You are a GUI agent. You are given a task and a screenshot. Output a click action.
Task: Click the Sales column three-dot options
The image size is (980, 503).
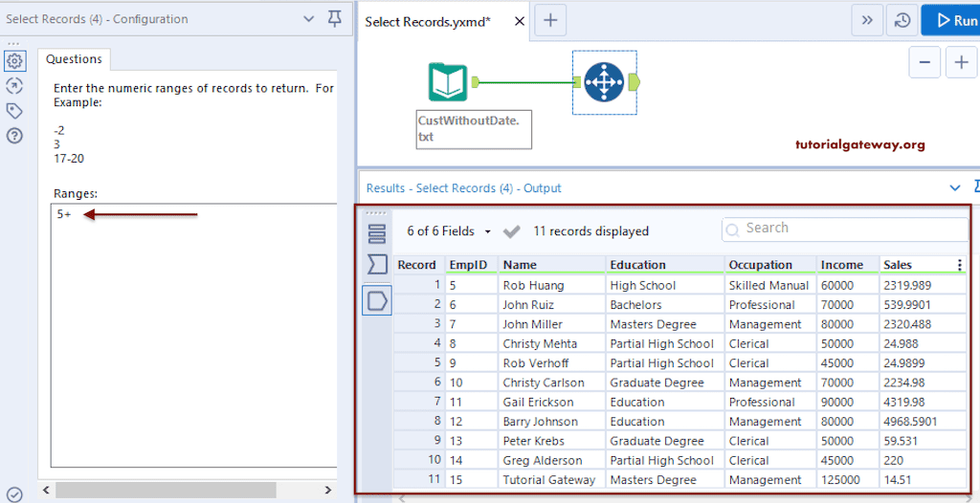pyautogui.click(x=960, y=265)
